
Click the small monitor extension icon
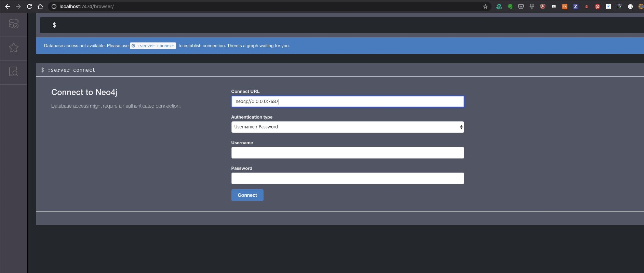(x=554, y=6)
